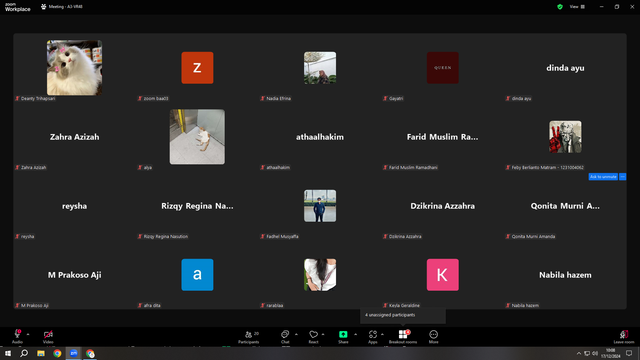640x360 pixels.
Task: Select the reysha participant tile
Action: 74,206
